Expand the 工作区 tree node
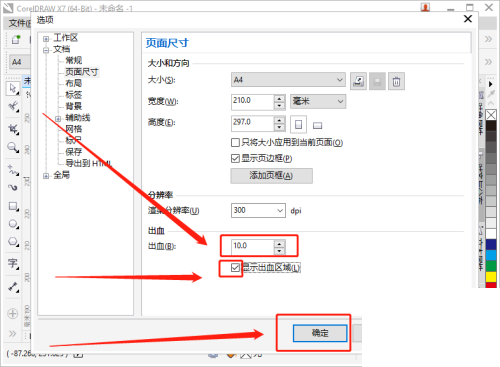The height and width of the screenshot is (367, 500). click(46, 39)
